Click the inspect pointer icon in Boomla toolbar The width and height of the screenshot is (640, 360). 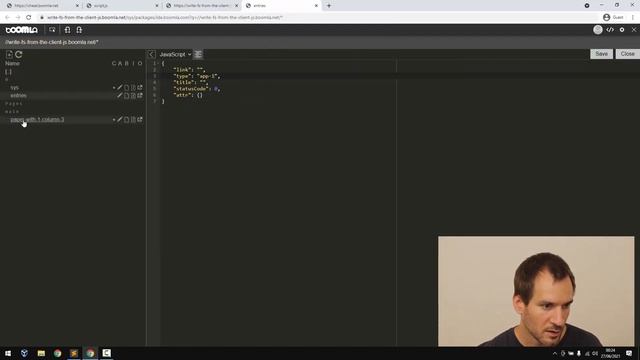tap(52, 30)
